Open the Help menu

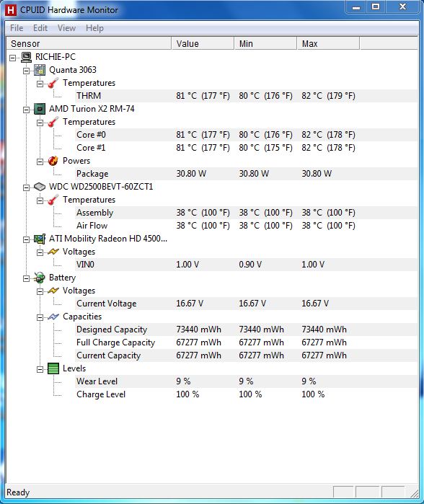point(94,28)
